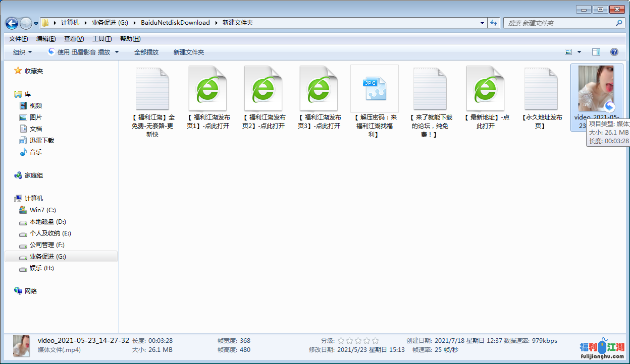Select the 最新地址 shortcut icon

pyautogui.click(x=485, y=89)
